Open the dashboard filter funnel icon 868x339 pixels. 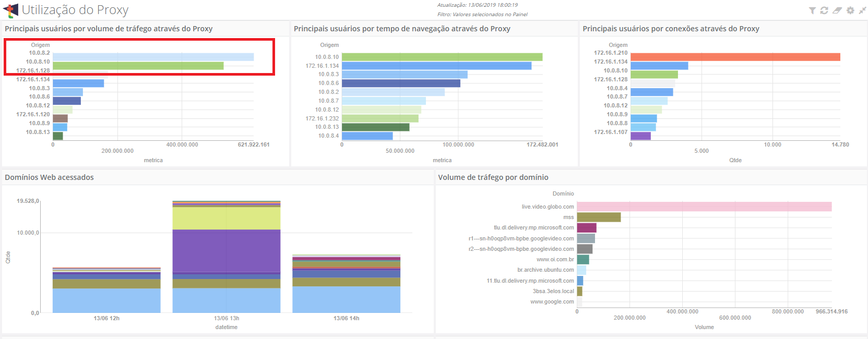(812, 10)
